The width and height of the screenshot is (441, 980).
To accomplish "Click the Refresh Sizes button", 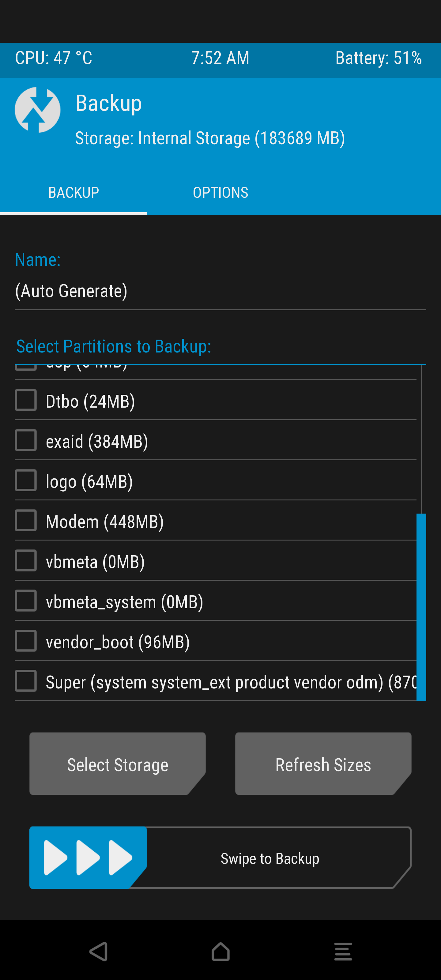I will (323, 763).
